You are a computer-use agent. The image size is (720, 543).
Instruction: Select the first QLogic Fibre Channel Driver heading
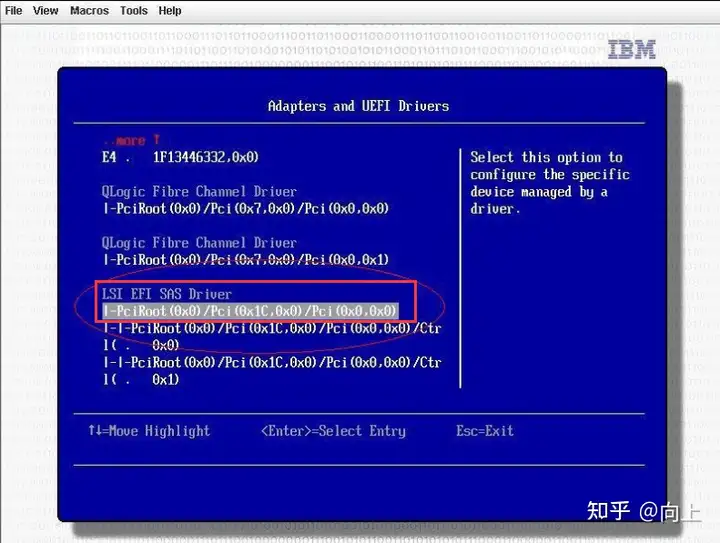pyautogui.click(x=199, y=191)
